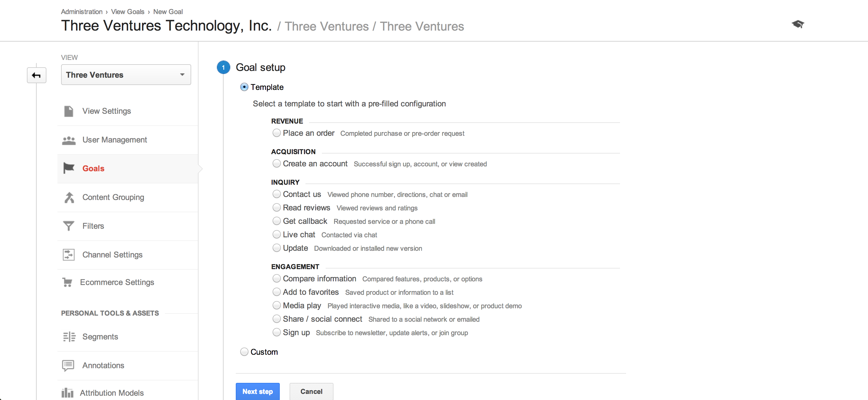Click the Next step button
The image size is (868, 400).
click(257, 391)
